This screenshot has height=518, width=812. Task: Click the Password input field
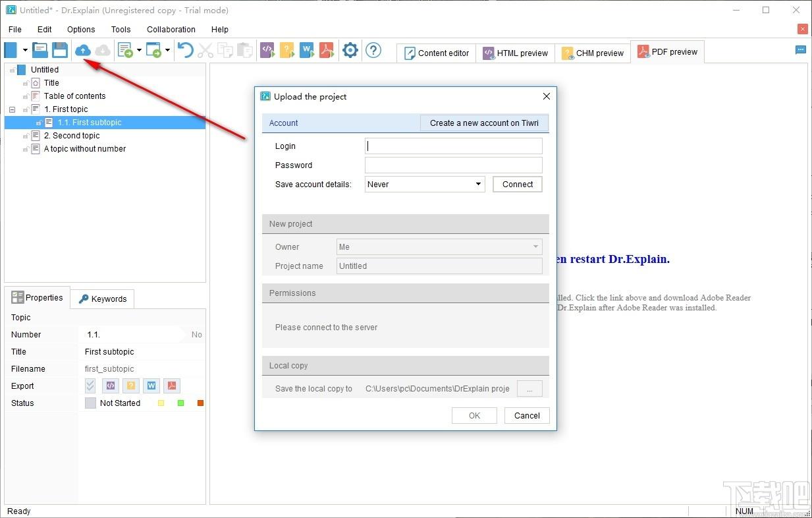454,165
